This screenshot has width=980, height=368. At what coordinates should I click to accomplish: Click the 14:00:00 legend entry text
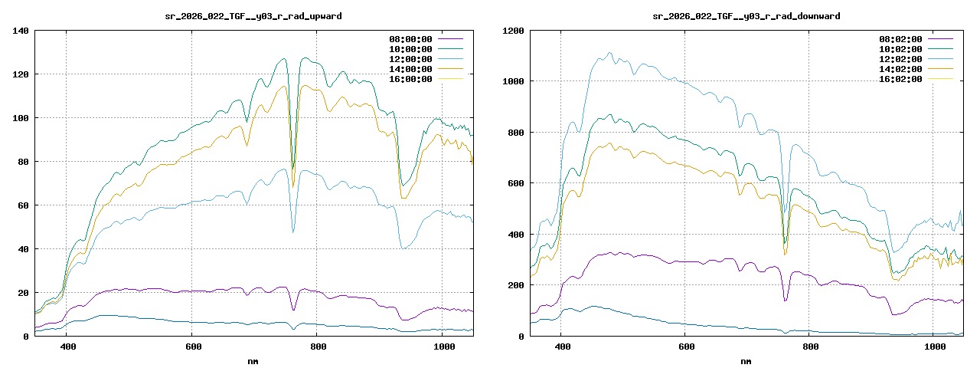point(410,69)
